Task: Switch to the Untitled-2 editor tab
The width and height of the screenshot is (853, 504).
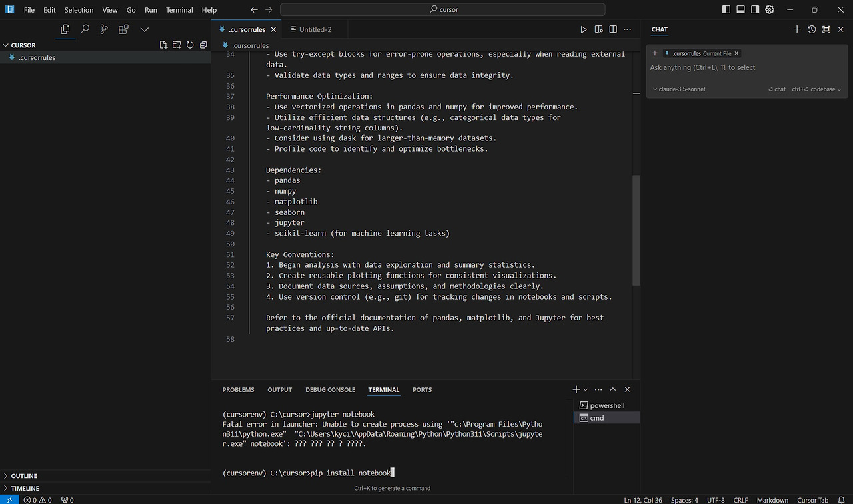Action: 315,29
